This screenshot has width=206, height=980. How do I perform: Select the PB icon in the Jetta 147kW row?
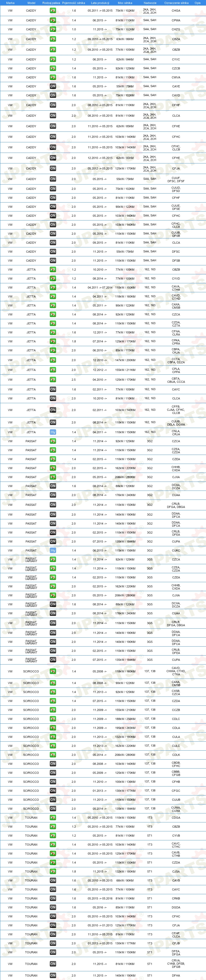[53, 360]
